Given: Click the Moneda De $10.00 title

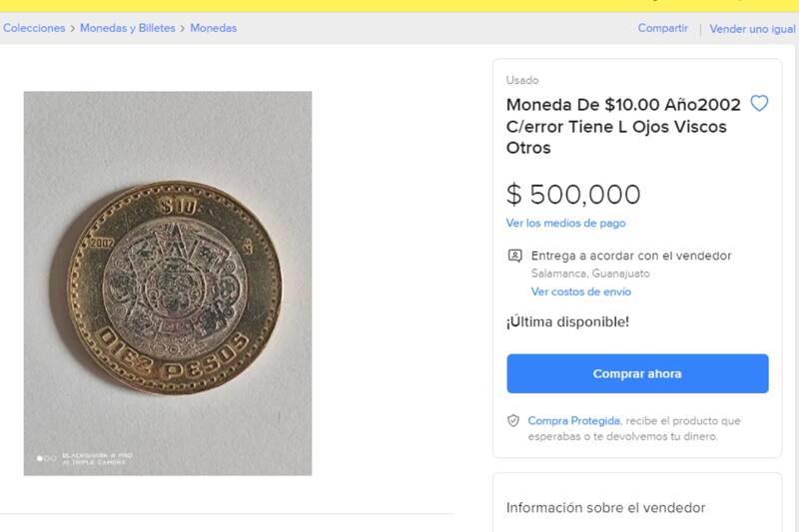Looking at the screenshot, I should pyautogui.click(x=623, y=127).
